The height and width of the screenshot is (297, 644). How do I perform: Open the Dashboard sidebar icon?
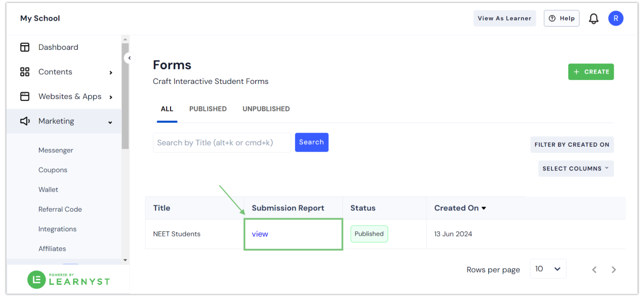click(x=24, y=47)
